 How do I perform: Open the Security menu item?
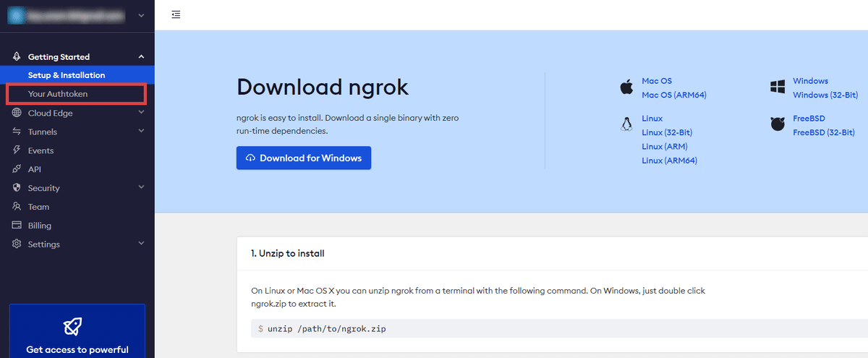point(77,188)
